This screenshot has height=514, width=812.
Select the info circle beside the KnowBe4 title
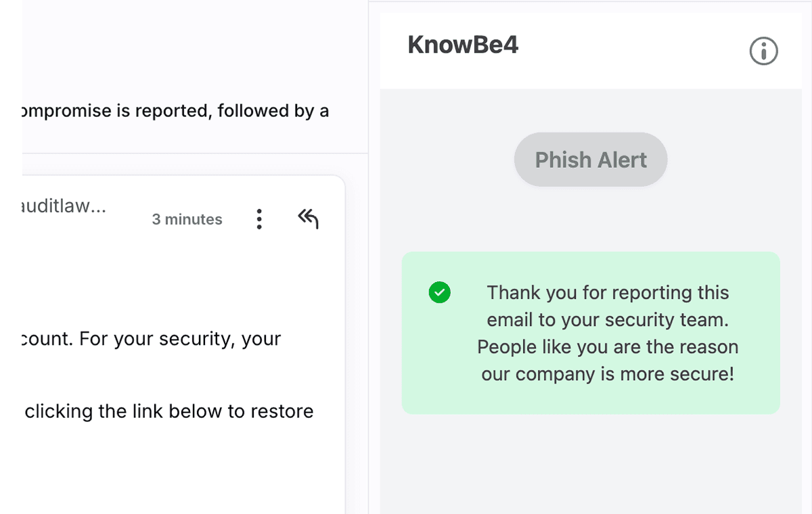click(x=763, y=51)
